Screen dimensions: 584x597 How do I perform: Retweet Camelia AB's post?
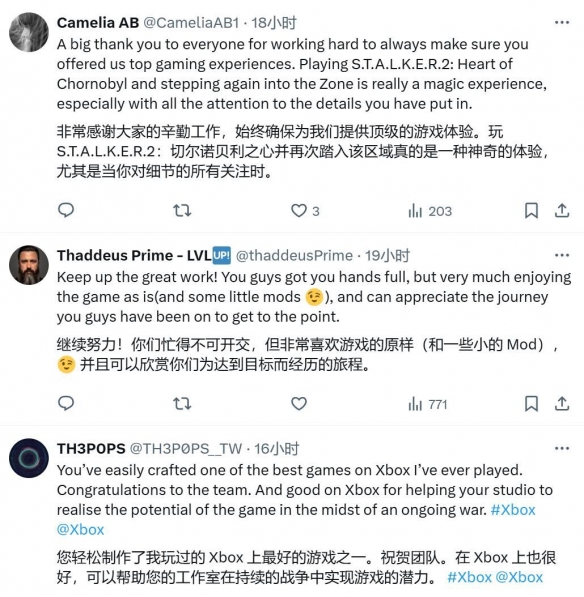(x=182, y=211)
